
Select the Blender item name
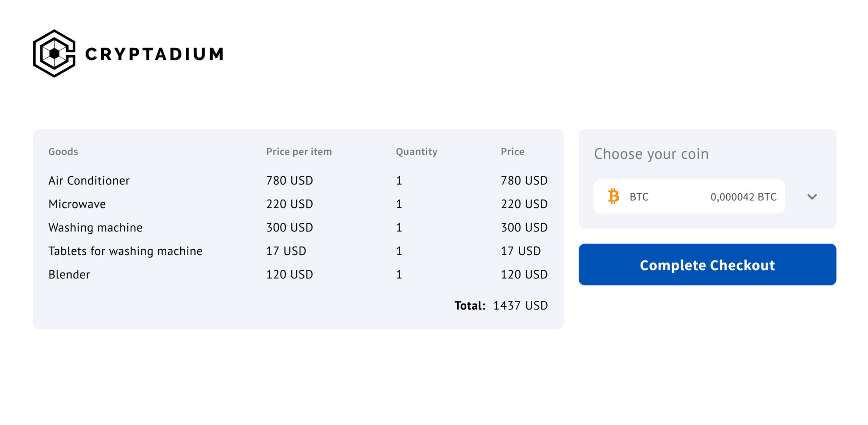pyautogui.click(x=69, y=275)
